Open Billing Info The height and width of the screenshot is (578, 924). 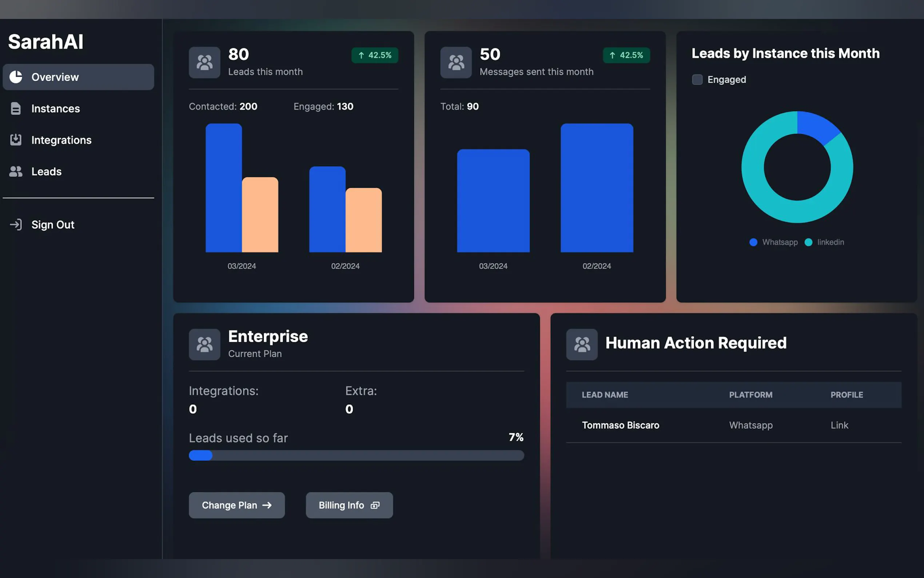point(349,505)
